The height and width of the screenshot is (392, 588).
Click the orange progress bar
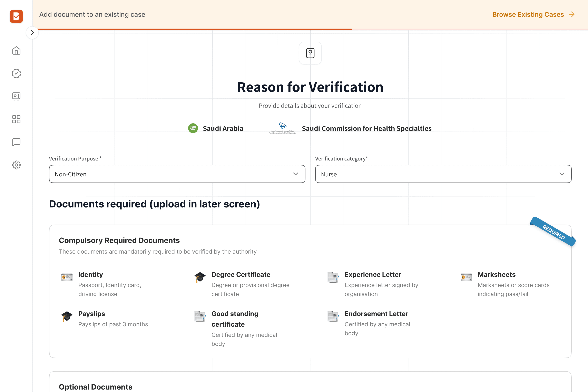195,29
